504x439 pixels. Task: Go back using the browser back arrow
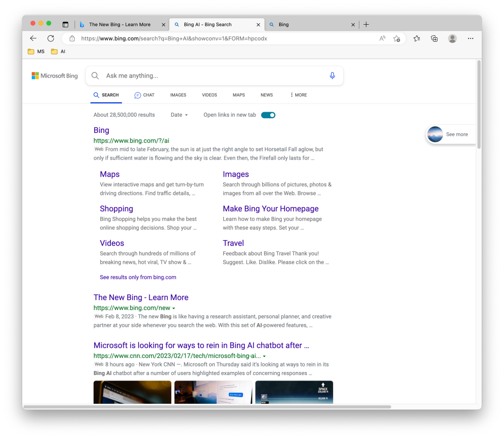tap(33, 39)
